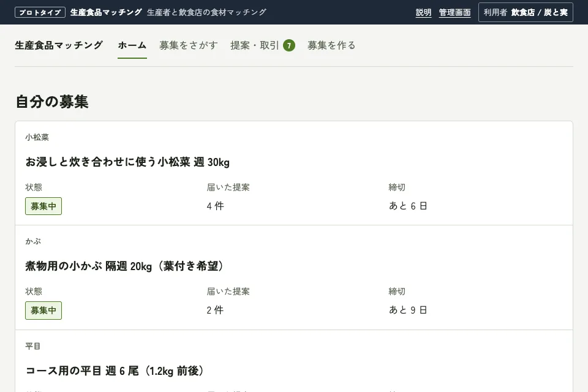Click the 自分の募集 heading
The image size is (588, 392).
click(x=52, y=102)
